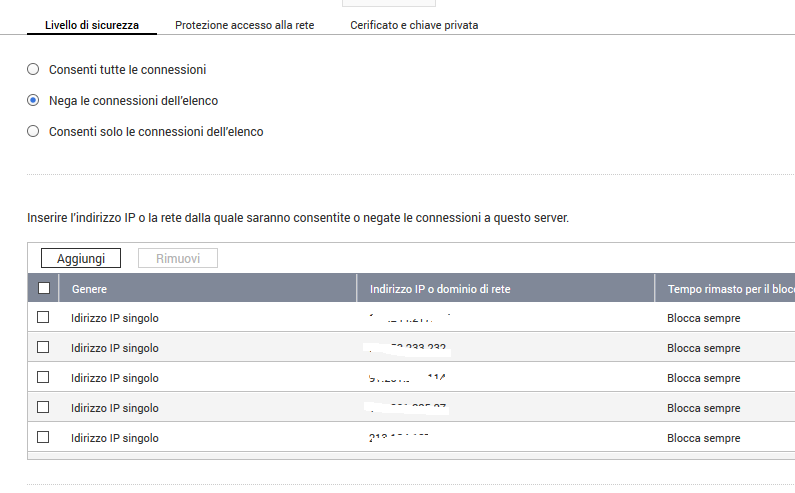This screenshot has height=493, width=795.
Task: Mark the fifth IP entry row checkbox
Action: [x=43, y=437]
